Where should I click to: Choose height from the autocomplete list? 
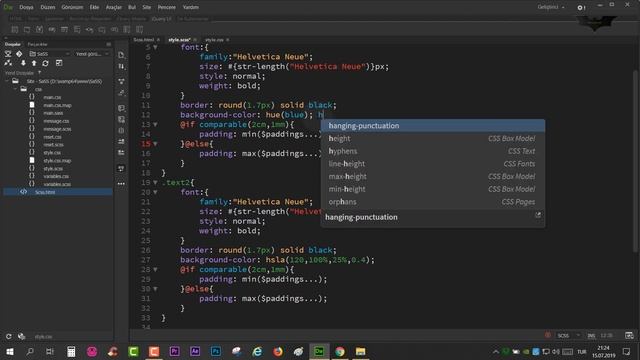433,138
